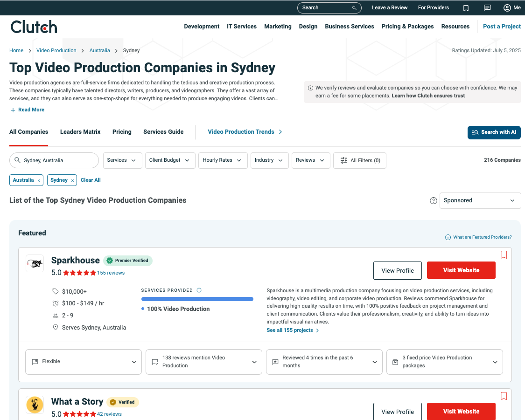Remove the Sydney filter chip
This screenshot has height=420, width=525.
72,180
